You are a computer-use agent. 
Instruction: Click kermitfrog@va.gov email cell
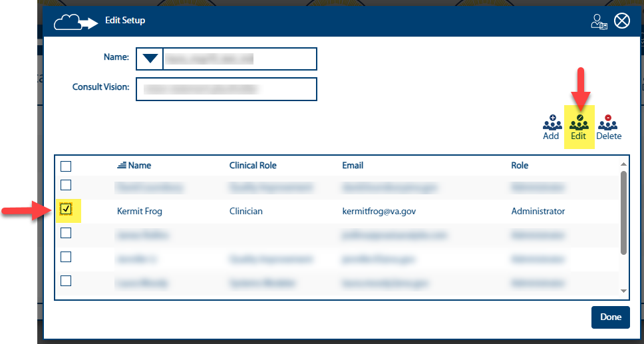(x=380, y=212)
